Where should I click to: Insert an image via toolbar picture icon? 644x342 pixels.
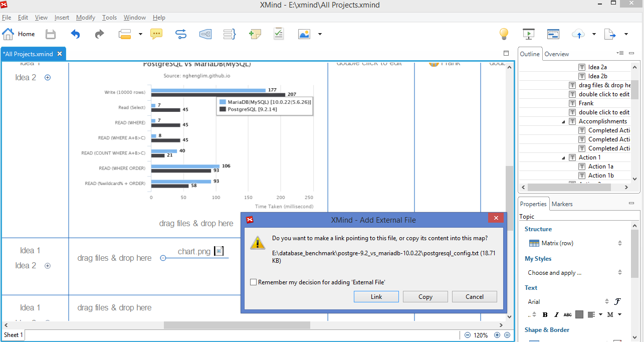pos(304,34)
